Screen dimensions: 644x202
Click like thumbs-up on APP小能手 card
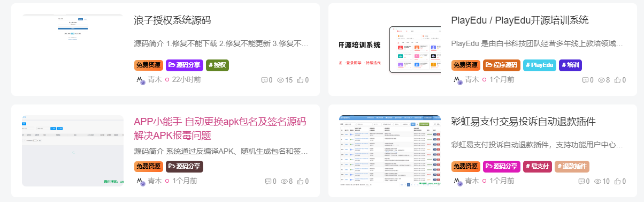click(300, 182)
